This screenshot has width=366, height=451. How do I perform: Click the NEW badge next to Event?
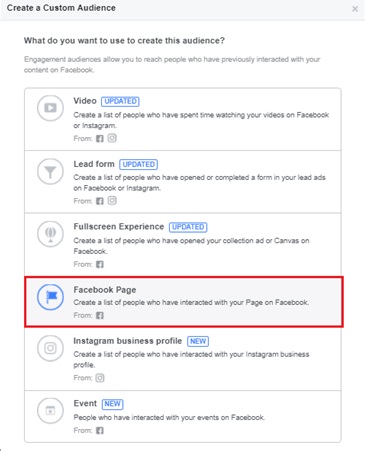pos(112,404)
